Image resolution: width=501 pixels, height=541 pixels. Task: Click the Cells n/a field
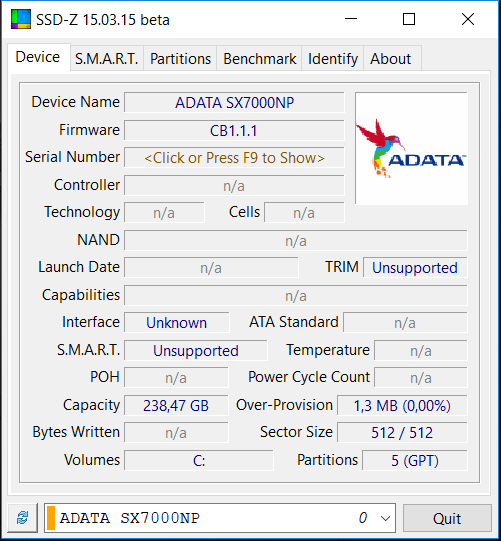(304, 213)
